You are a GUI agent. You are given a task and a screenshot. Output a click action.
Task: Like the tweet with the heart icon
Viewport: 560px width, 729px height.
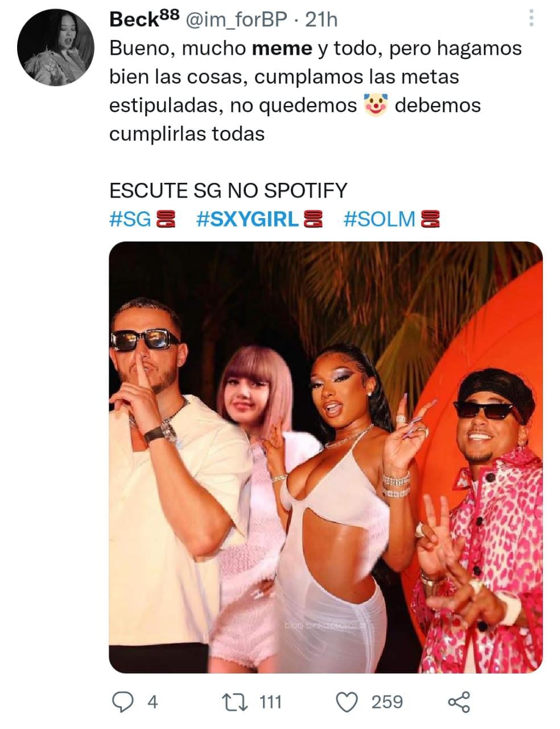347,702
